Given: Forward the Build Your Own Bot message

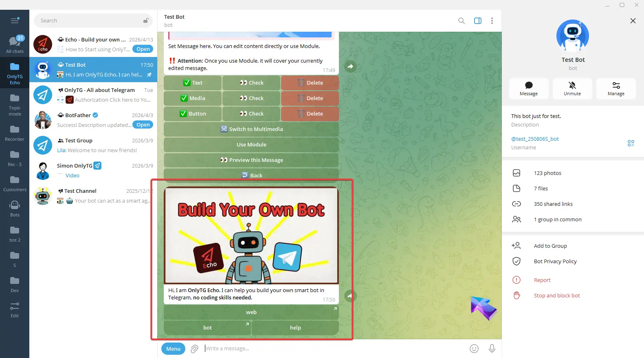Looking at the screenshot, I should pyautogui.click(x=350, y=296).
